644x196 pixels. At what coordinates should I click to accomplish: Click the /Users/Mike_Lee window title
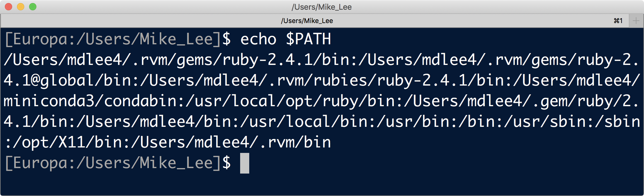[x=321, y=7]
